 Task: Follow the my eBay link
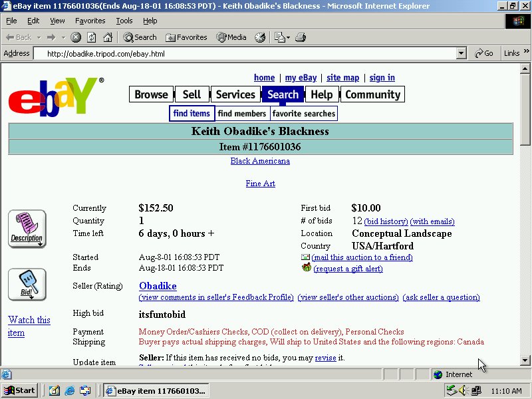tap(301, 78)
